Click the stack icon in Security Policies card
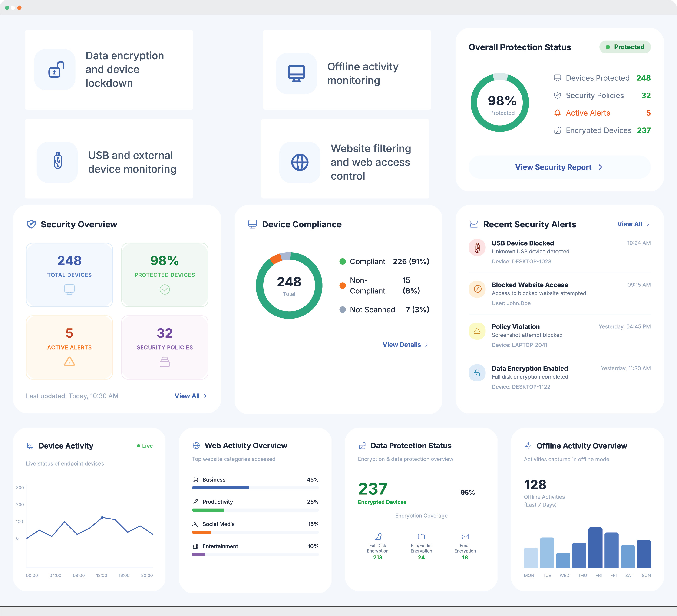677x616 pixels. (x=165, y=362)
